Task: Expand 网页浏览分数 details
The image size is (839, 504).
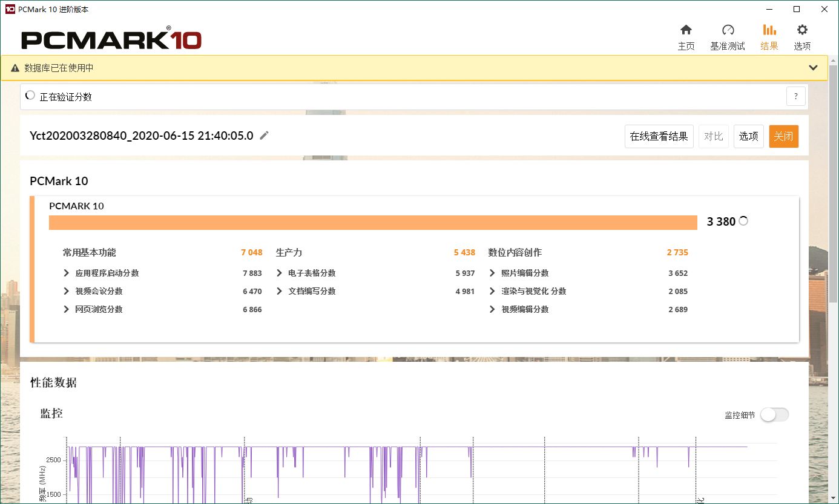Action: point(67,309)
